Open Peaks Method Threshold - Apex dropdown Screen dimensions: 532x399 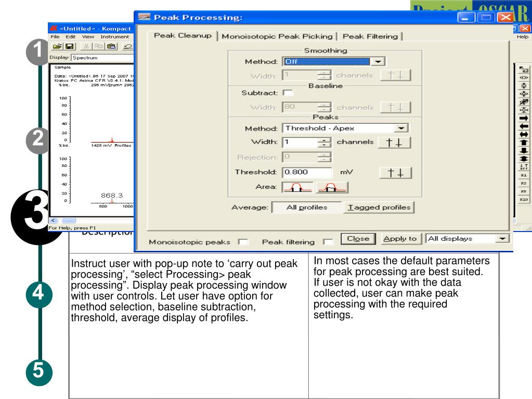point(401,128)
